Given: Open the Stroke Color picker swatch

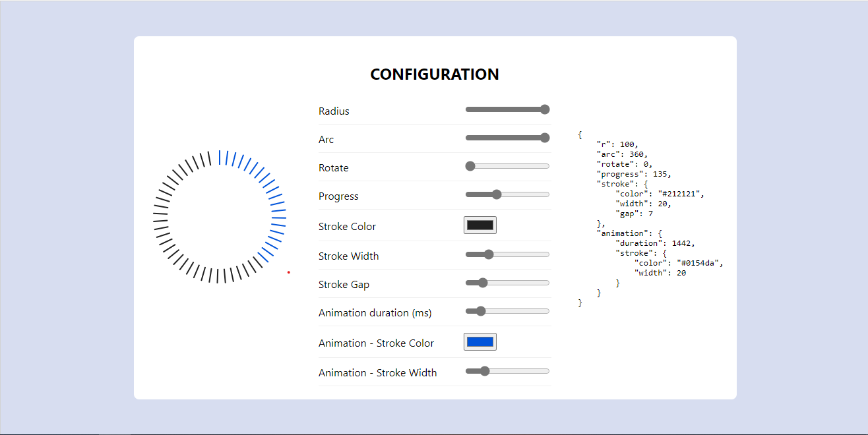Looking at the screenshot, I should [x=480, y=225].
